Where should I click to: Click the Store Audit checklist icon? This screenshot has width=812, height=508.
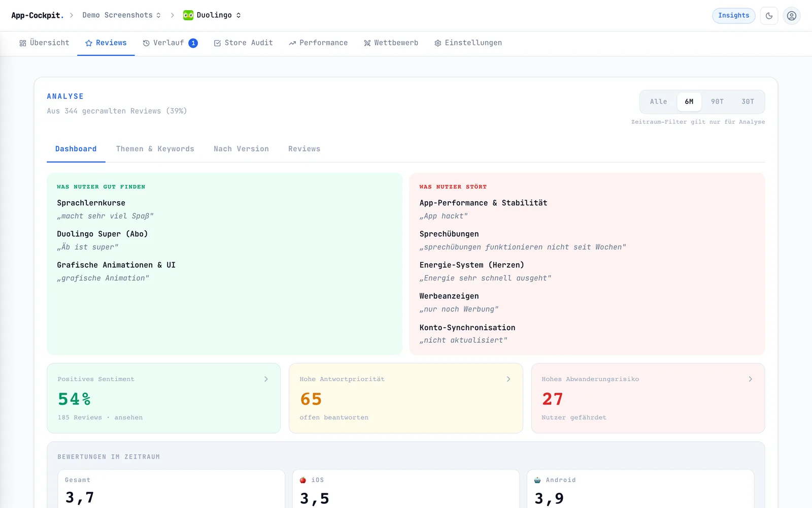[x=217, y=43]
